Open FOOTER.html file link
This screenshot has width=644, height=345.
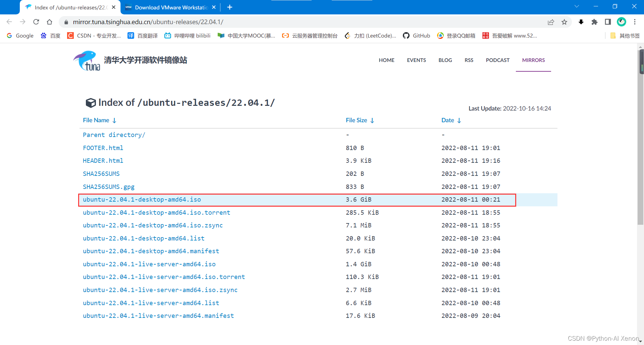pos(103,148)
